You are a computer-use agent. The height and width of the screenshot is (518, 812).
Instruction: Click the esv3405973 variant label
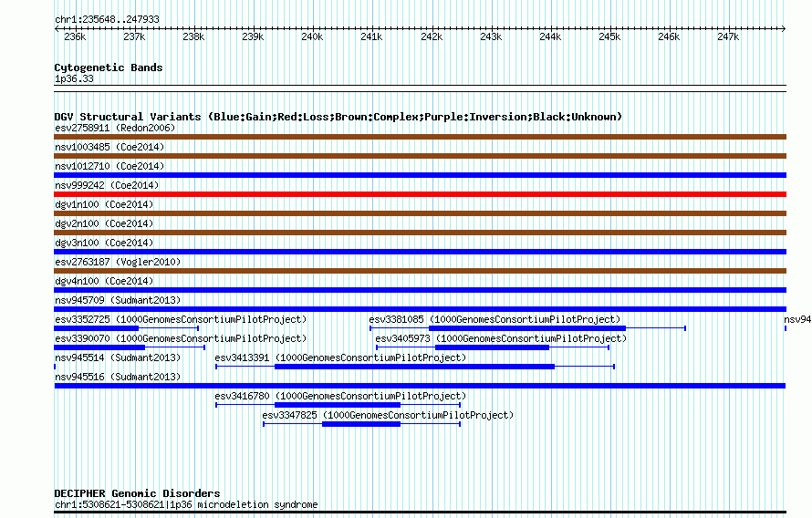(x=501, y=338)
